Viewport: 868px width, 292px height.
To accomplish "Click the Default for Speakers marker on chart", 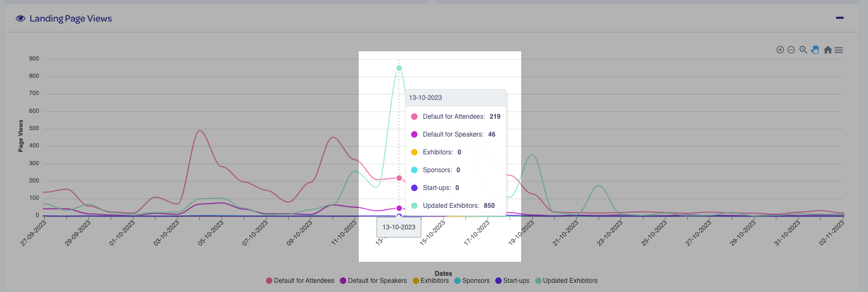I will click(x=399, y=208).
